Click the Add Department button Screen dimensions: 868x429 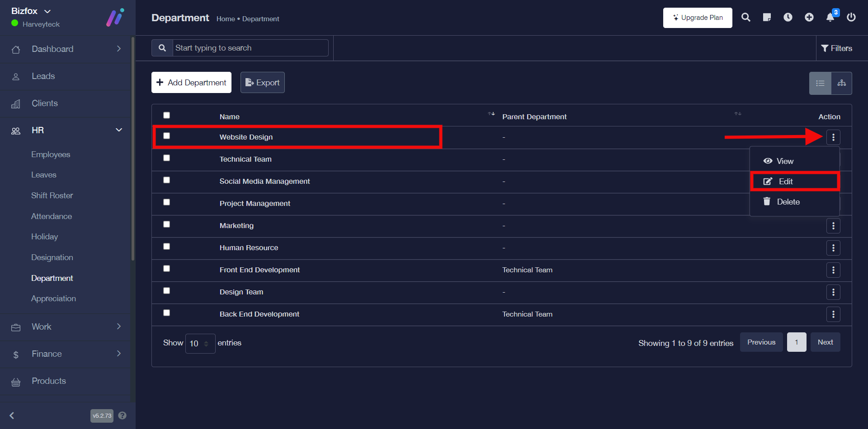pos(191,83)
